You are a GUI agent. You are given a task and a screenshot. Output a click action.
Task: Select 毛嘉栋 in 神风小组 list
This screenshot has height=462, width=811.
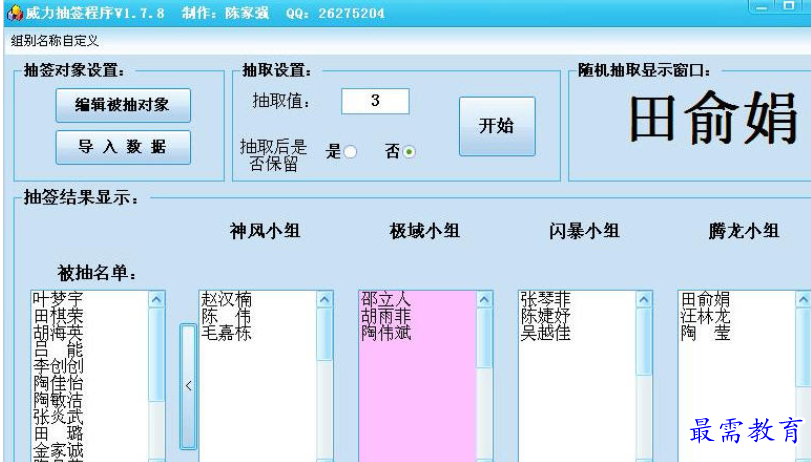226,332
